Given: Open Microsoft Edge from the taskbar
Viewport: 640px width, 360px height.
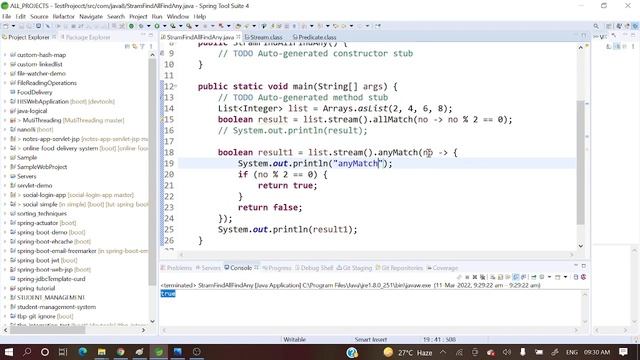Looking at the screenshot, I should pos(82,352).
